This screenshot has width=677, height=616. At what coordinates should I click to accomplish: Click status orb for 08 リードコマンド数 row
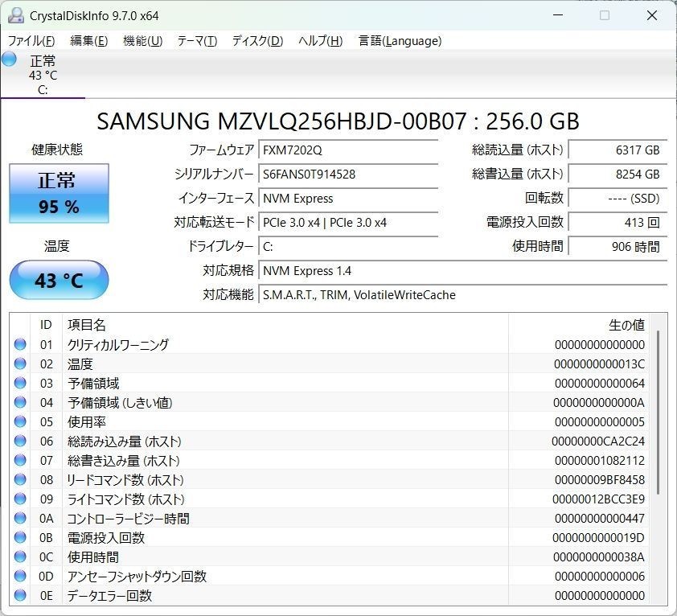coord(20,479)
